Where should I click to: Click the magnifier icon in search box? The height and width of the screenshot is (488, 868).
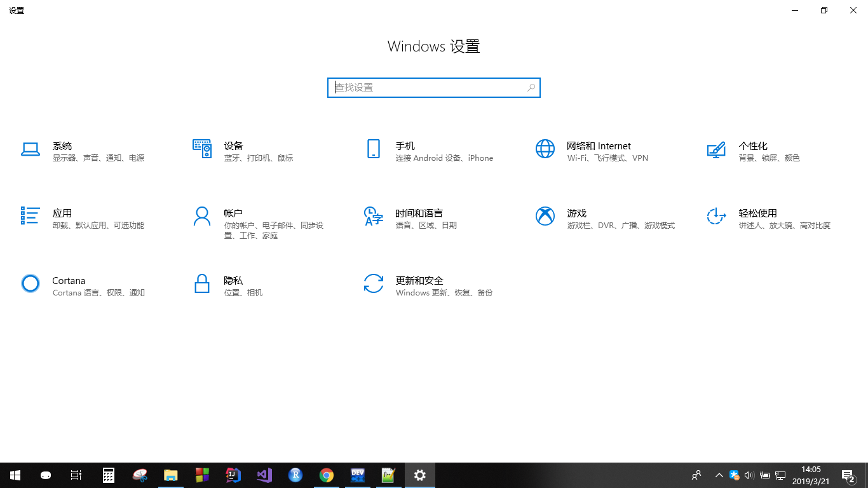531,88
